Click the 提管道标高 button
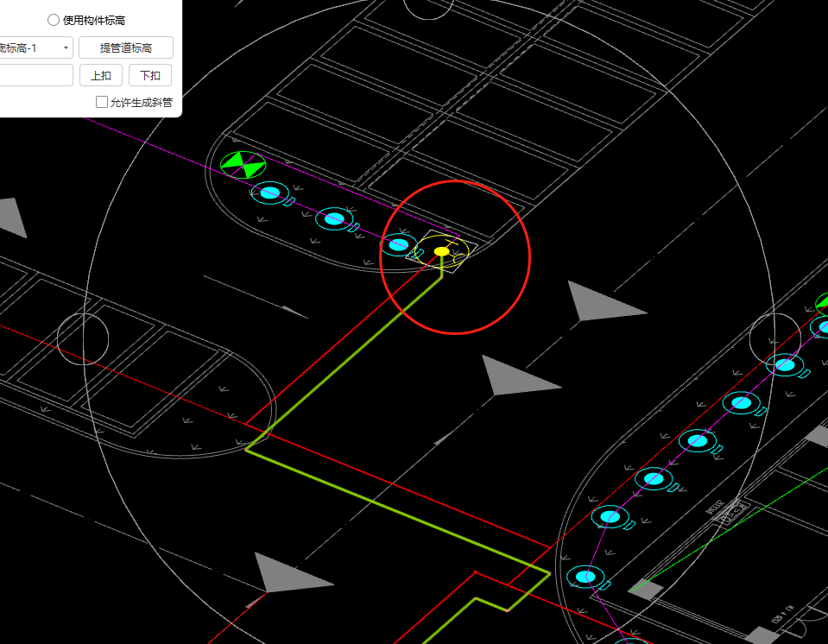The image size is (828, 644). coord(126,48)
